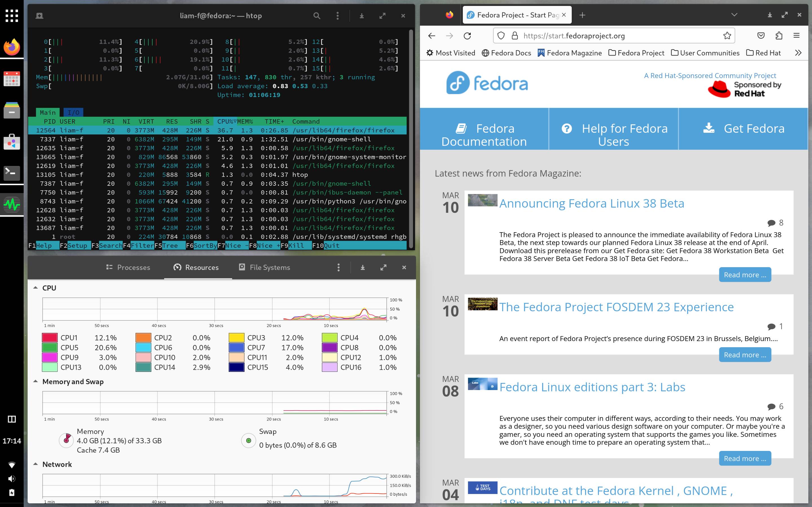
Task: Click the Swap green color indicator
Action: 249,440
